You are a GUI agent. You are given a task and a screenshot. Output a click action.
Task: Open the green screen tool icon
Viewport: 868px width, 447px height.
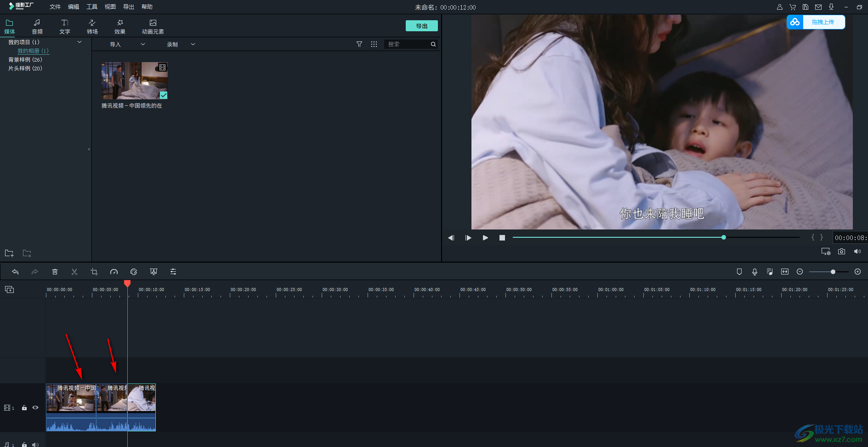[153, 272]
